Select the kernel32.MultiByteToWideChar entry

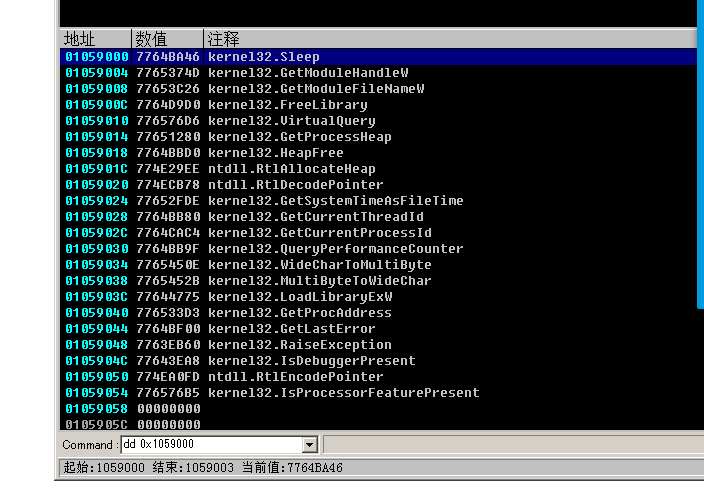point(320,281)
